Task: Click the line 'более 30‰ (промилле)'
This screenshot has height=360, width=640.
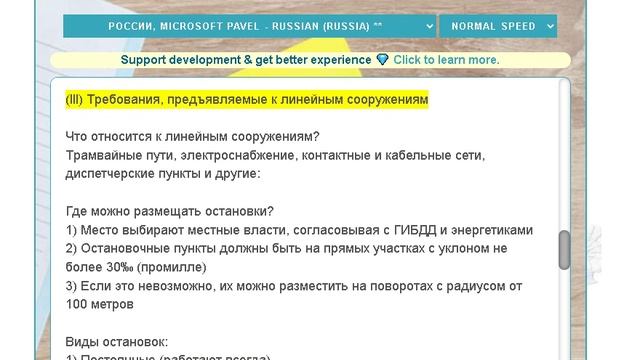Action: 136,267
